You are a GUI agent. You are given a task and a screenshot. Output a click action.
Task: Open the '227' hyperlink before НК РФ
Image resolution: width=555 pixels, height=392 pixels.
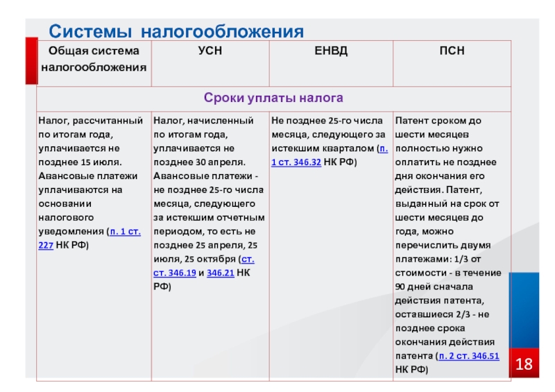(x=46, y=245)
